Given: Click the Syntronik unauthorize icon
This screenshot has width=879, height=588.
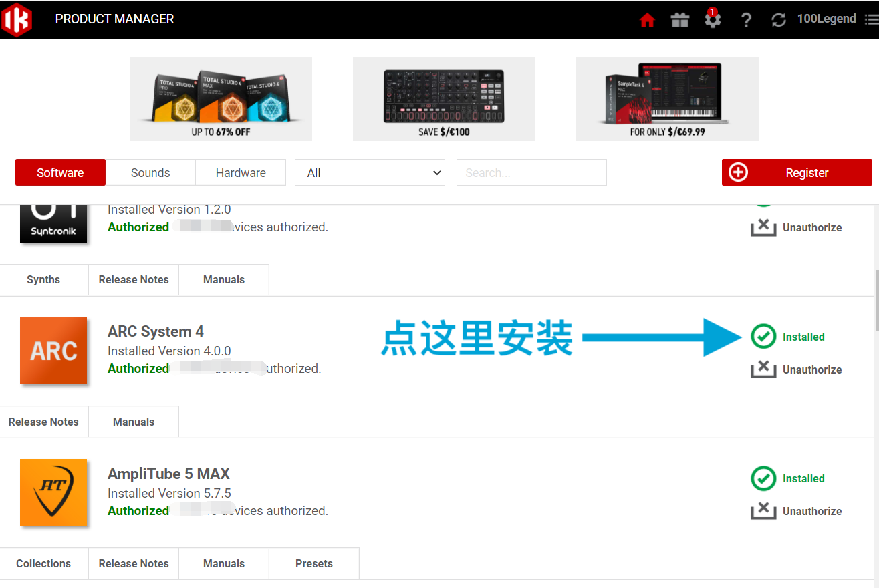Looking at the screenshot, I should 763,227.
